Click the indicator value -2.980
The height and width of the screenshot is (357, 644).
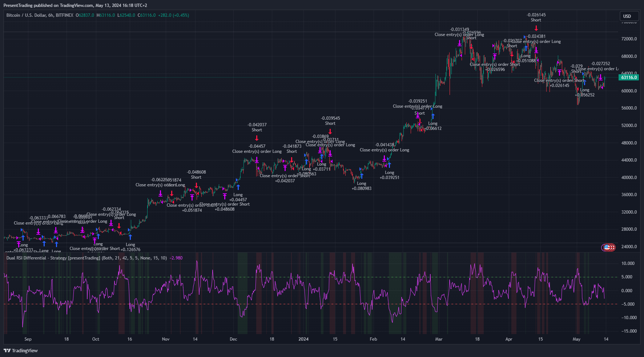coord(176,258)
